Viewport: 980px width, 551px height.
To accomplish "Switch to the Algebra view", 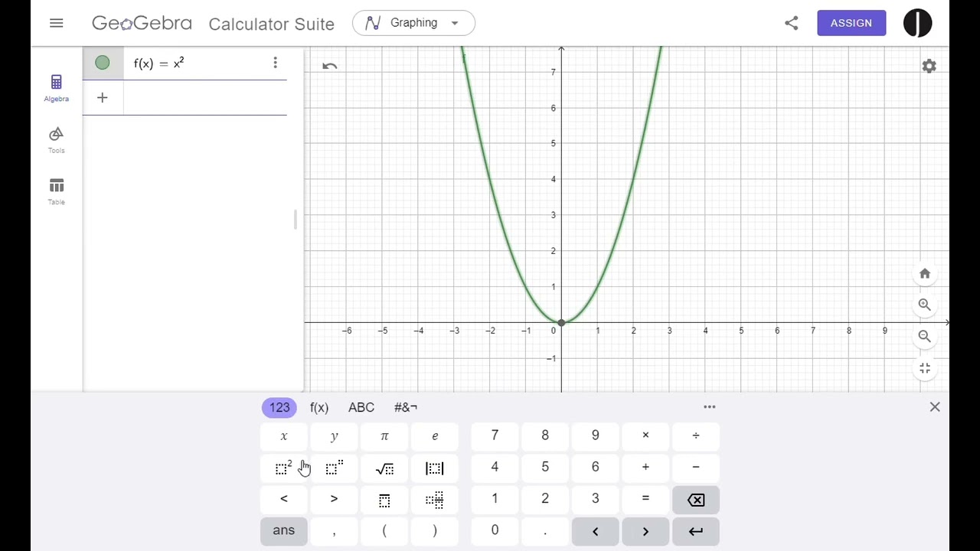I will pos(56,88).
